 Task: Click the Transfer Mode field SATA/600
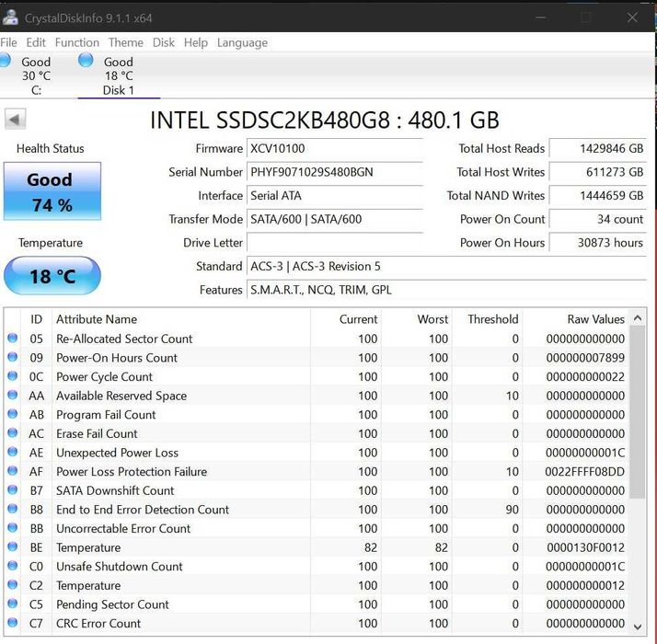click(335, 219)
